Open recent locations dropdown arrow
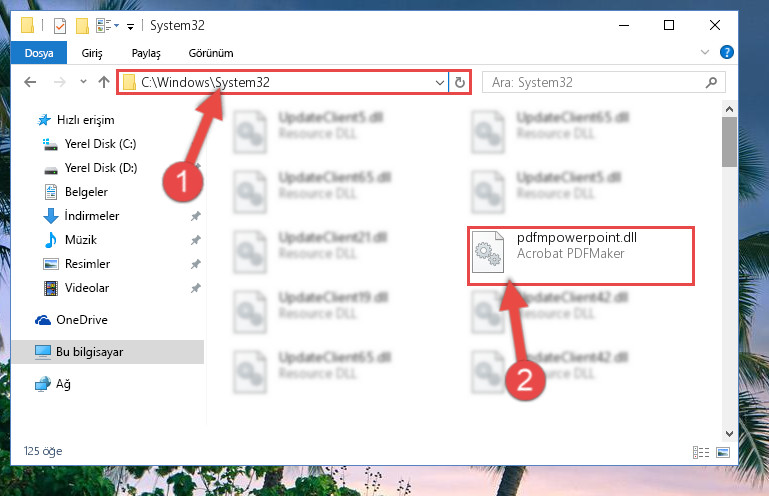Screen dimensions: 769x496 point(83,82)
